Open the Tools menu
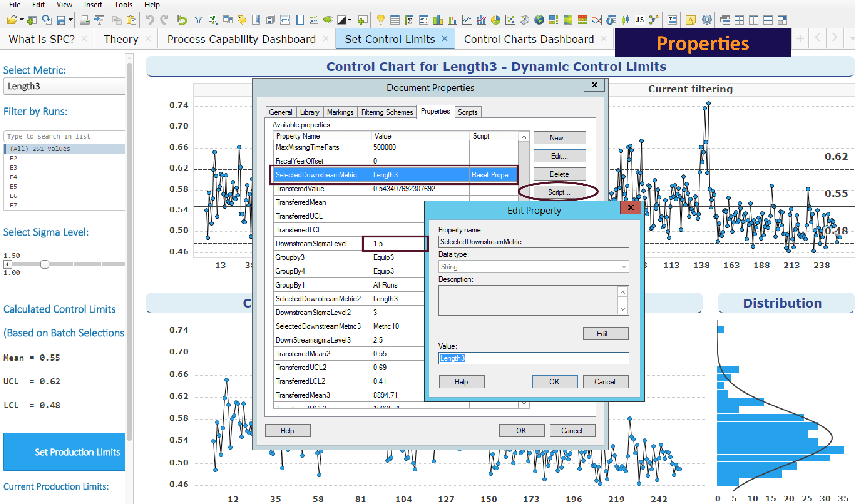This screenshot has width=855, height=504. [x=123, y=4]
